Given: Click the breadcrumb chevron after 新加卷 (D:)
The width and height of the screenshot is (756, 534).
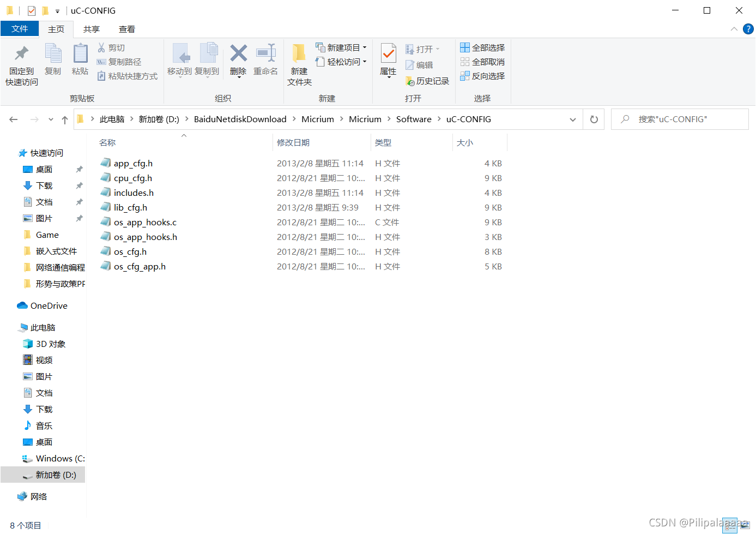Looking at the screenshot, I should click(x=187, y=119).
